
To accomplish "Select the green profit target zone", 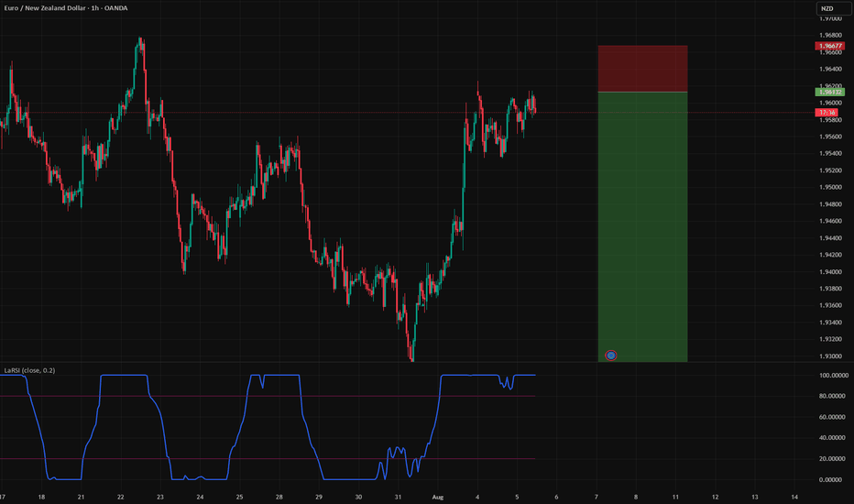I will pos(642,226).
